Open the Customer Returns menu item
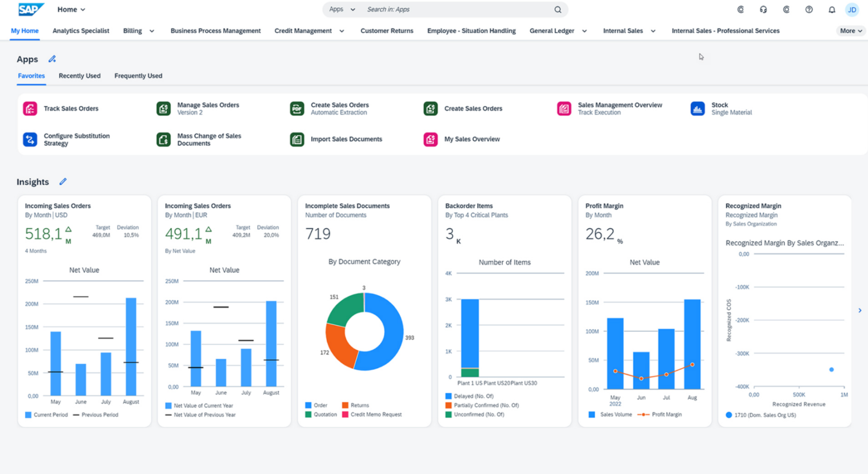Viewport: 868px width, 474px height. coord(386,31)
